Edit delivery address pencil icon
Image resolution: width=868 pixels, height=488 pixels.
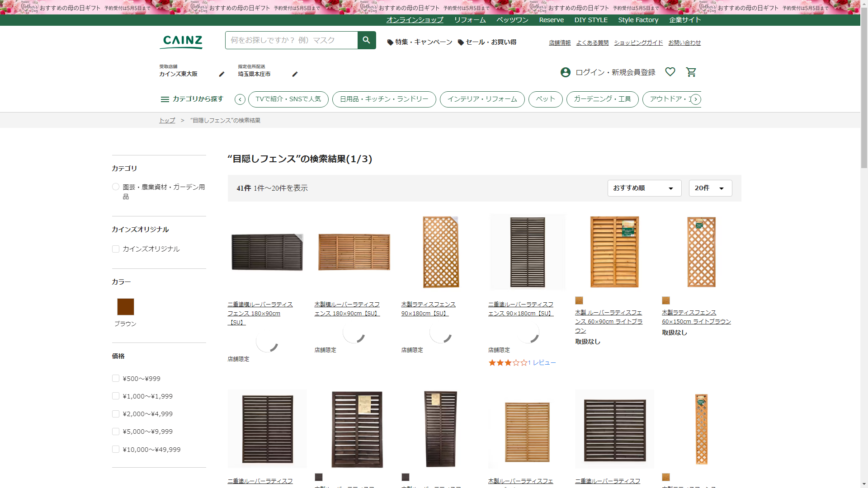coord(295,74)
